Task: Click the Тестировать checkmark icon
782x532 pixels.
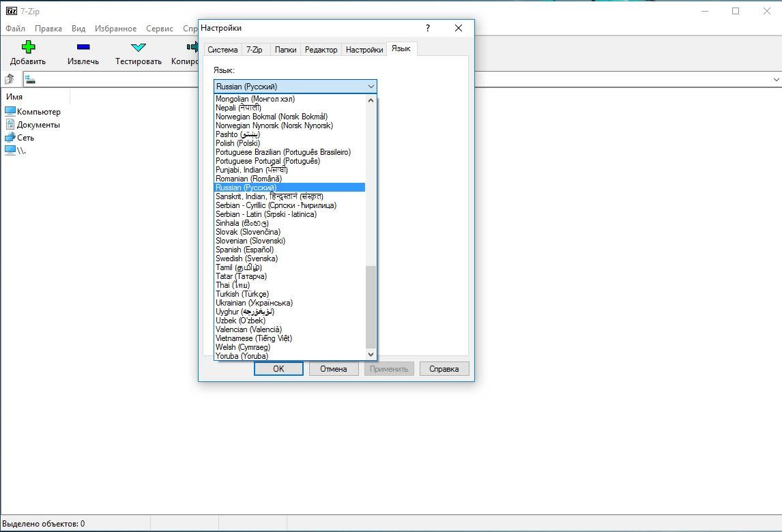Action: click(x=138, y=47)
